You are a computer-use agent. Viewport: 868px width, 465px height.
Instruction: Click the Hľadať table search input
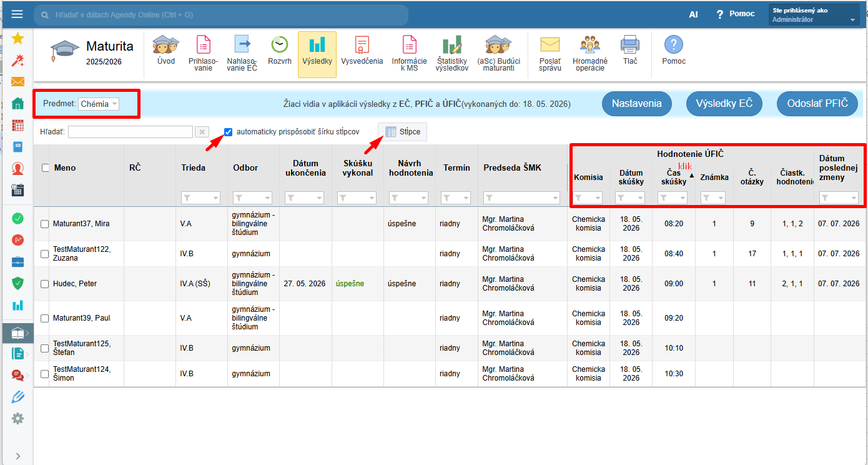[130, 132]
